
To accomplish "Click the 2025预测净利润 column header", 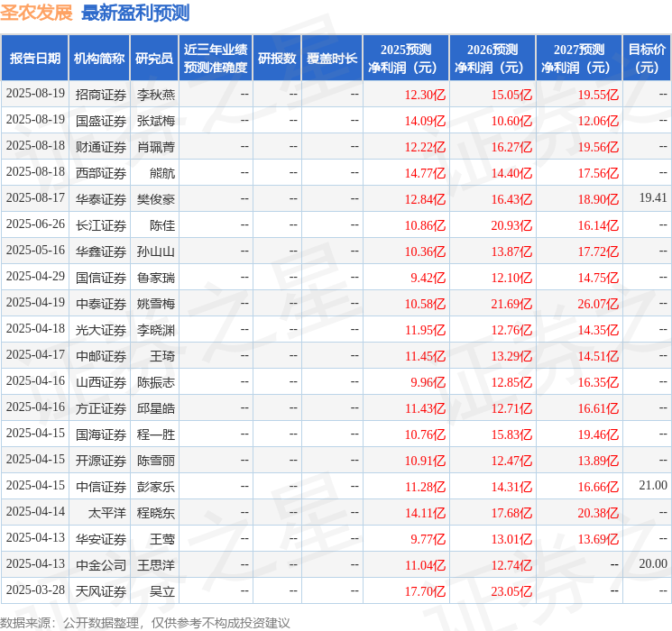I will 405,58.
